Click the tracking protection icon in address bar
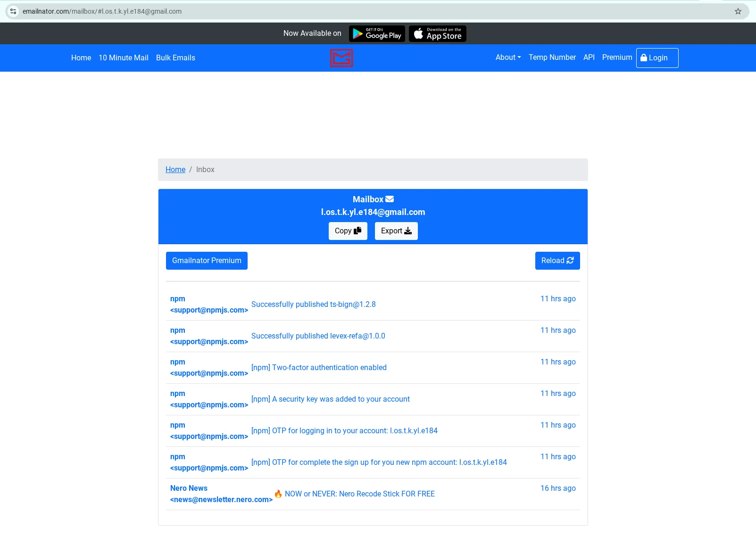The height and width of the screenshot is (545, 756). click(13, 11)
